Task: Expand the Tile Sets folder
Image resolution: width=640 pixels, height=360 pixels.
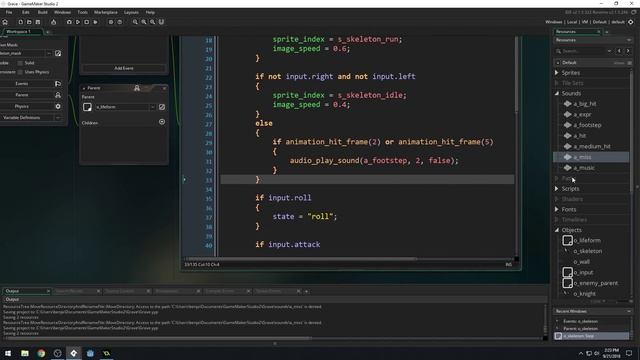Action: coord(557,83)
